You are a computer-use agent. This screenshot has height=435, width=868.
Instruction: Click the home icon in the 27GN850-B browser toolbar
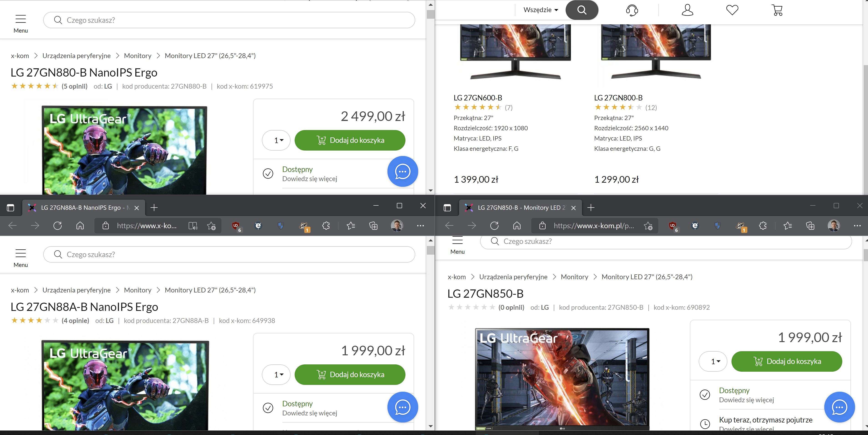[517, 226]
